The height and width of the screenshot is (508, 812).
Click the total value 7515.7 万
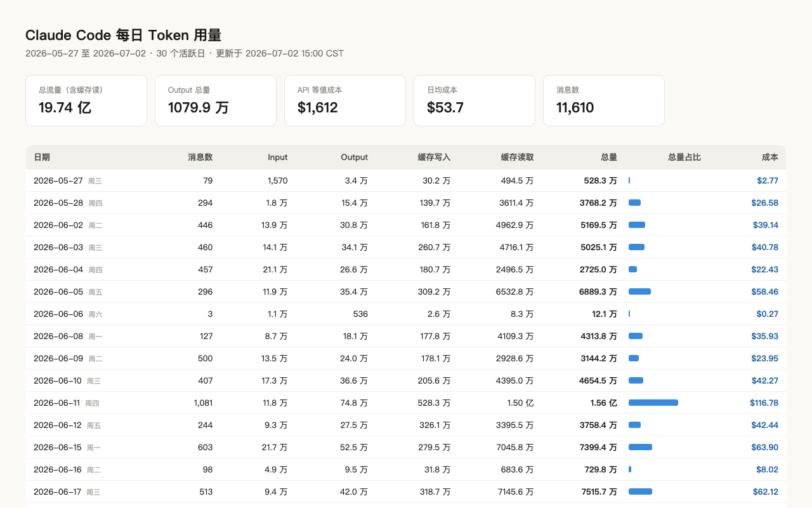[x=598, y=491]
